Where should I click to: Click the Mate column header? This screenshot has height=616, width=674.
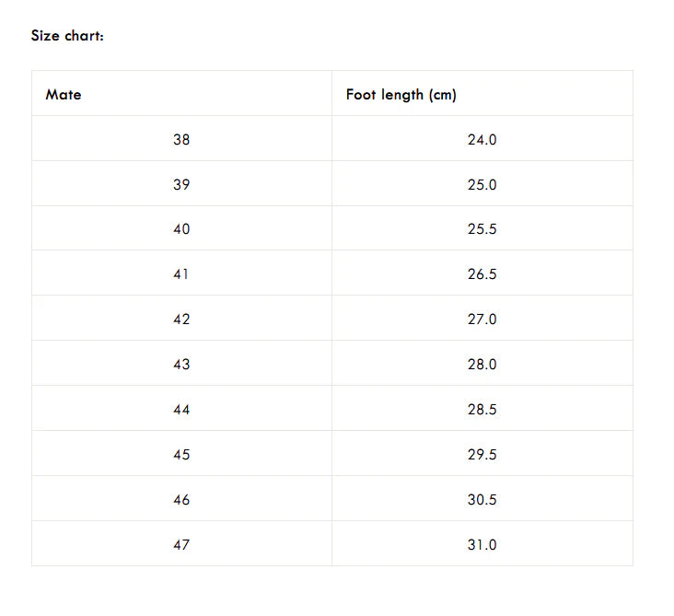[x=64, y=95]
